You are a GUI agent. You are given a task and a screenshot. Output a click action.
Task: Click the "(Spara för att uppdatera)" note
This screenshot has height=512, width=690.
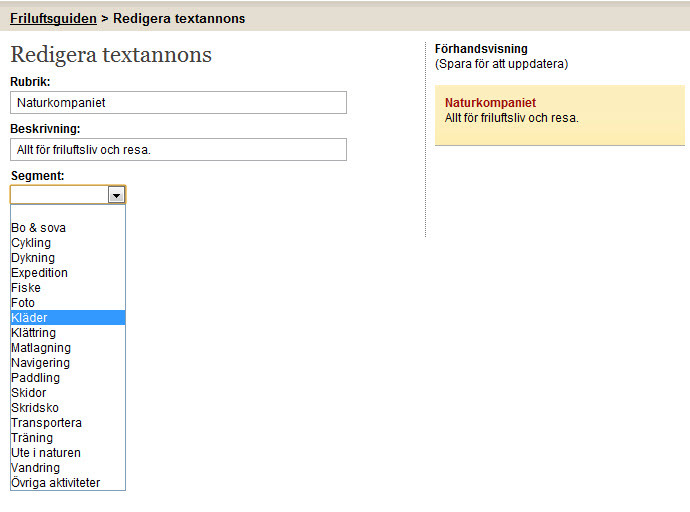click(x=501, y=64)
